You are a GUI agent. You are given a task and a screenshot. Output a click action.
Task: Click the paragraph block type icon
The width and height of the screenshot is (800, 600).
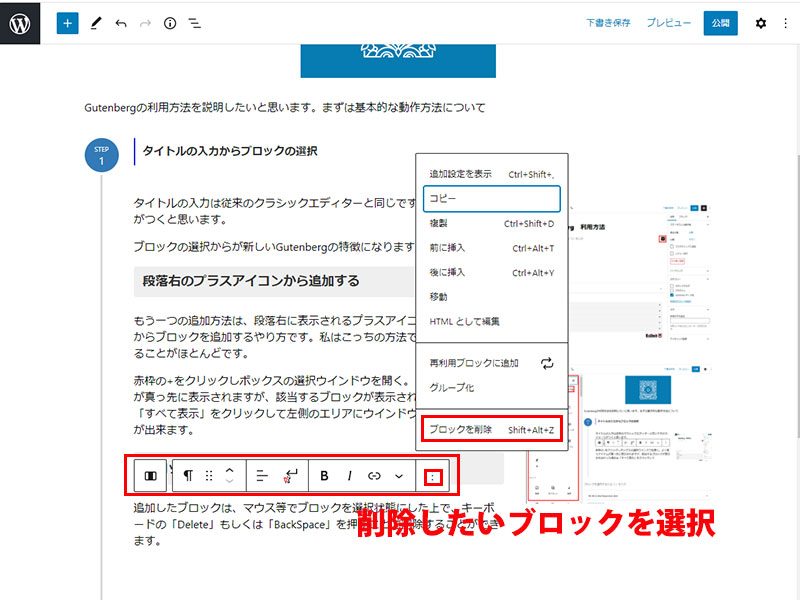[188, 476]
